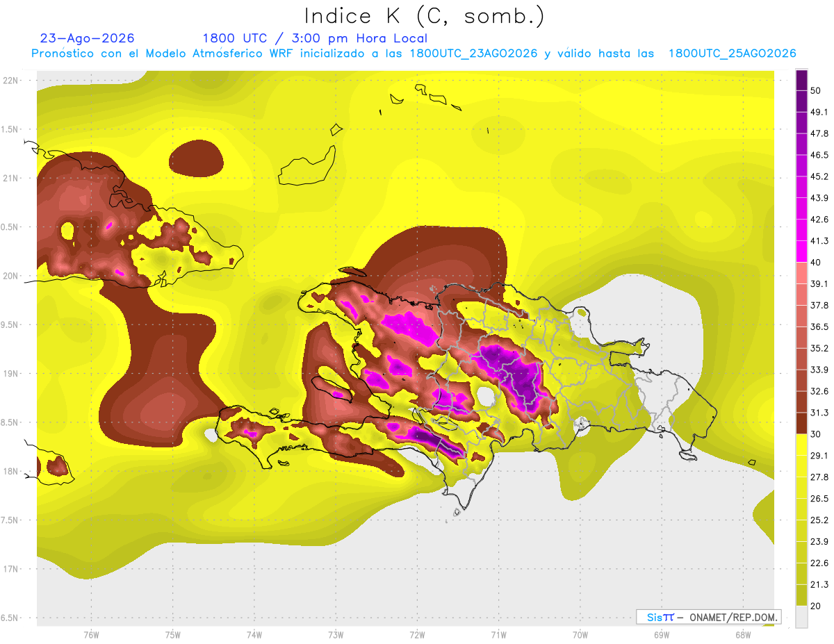
Task: Click the colorbar label "26.5"
Action: coord(819,498)
